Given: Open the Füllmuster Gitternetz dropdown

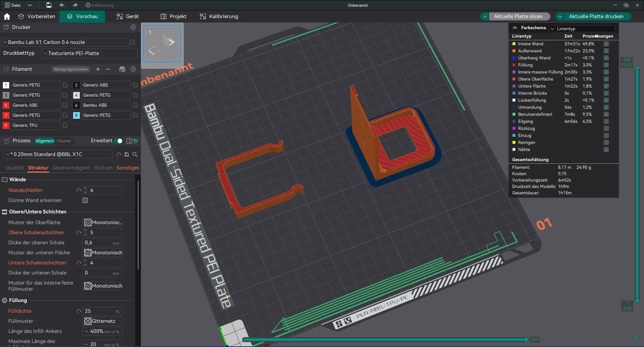Looking at the screenshot, I should [103, 321].
